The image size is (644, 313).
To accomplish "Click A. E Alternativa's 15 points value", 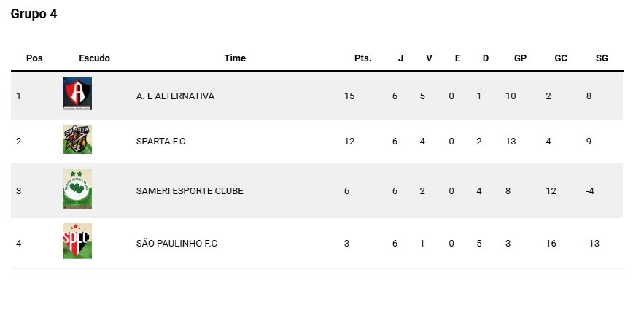I will click(x=349, y=96).
